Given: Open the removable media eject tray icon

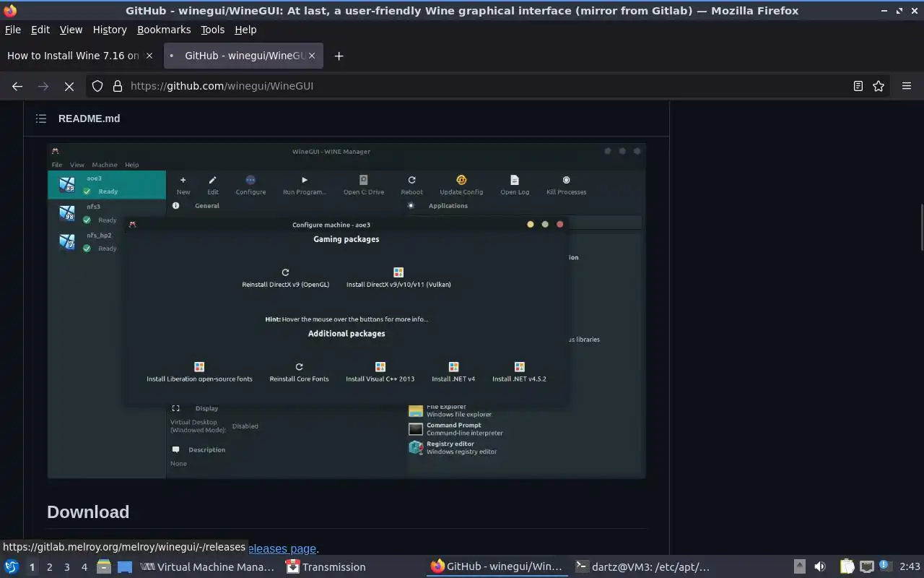Looking at the screenshot, I should pyautogui.click(x=799, y=567).
